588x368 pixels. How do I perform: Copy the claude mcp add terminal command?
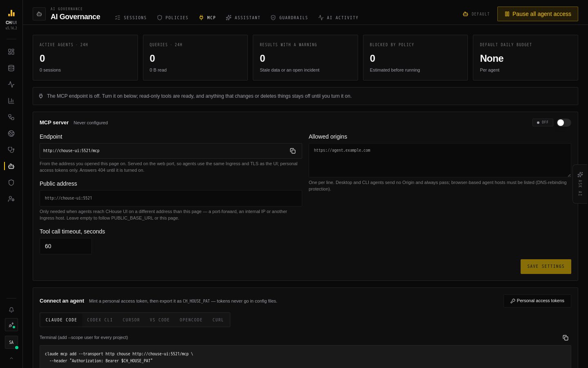pos(566,338)
